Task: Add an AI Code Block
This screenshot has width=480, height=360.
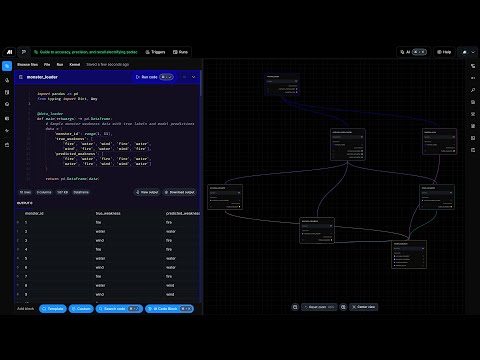Action: click(169, 309)
